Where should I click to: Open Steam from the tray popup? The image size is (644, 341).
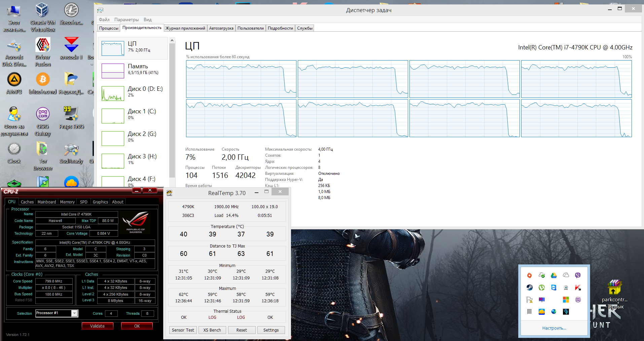point(529,288)
